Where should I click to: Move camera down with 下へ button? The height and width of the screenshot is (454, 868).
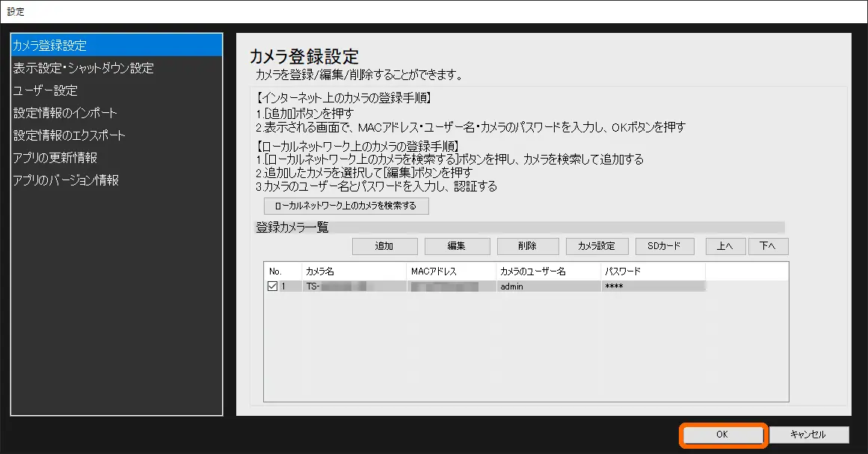pos(767,246)
